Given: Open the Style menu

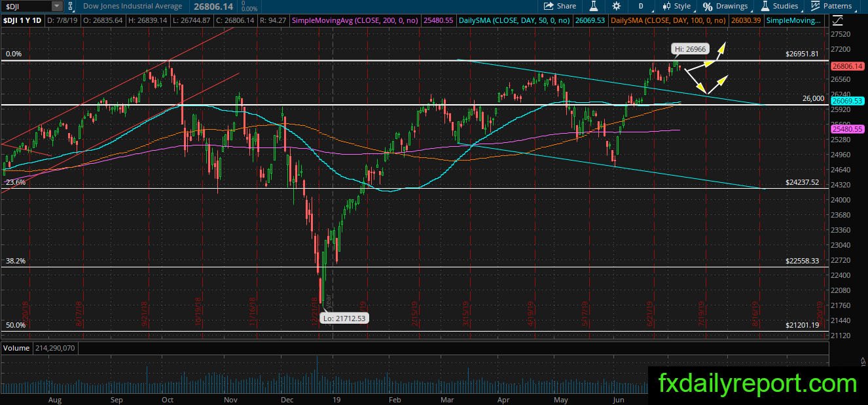Looking at the screenshot, I should click(x=676, y=6).
